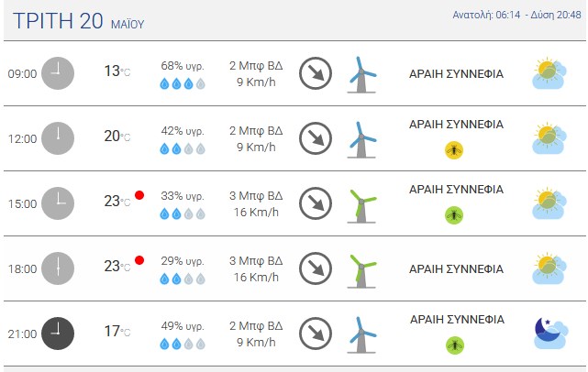Click the blue wind turbine icon at 12:00

(361, 139)
